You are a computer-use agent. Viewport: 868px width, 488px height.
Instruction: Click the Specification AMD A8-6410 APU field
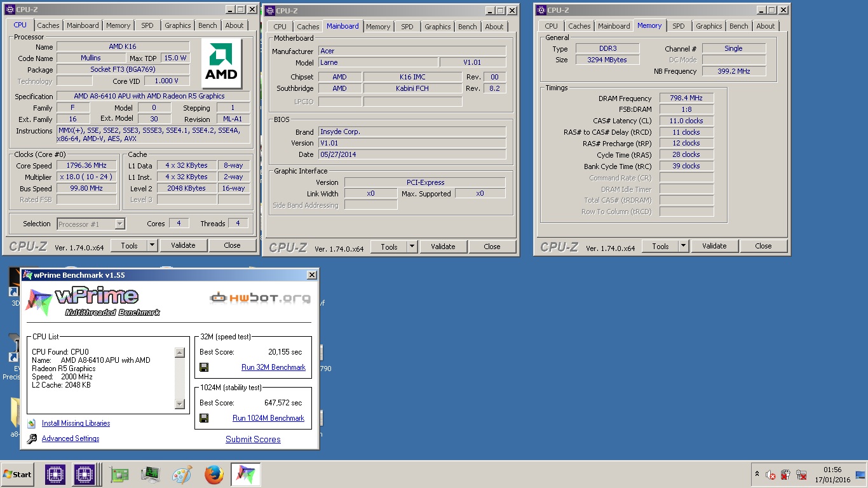[x=153, y=96]
